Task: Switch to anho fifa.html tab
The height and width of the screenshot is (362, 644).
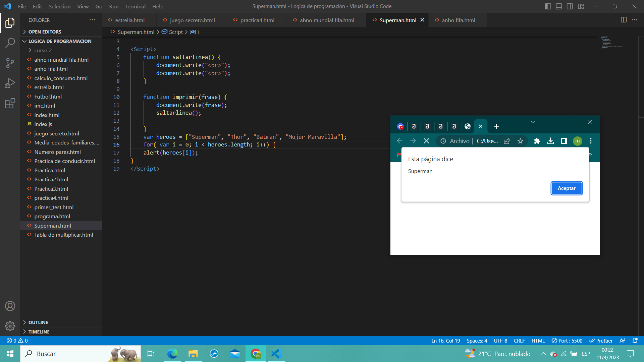Action: (x=458, y=20)
